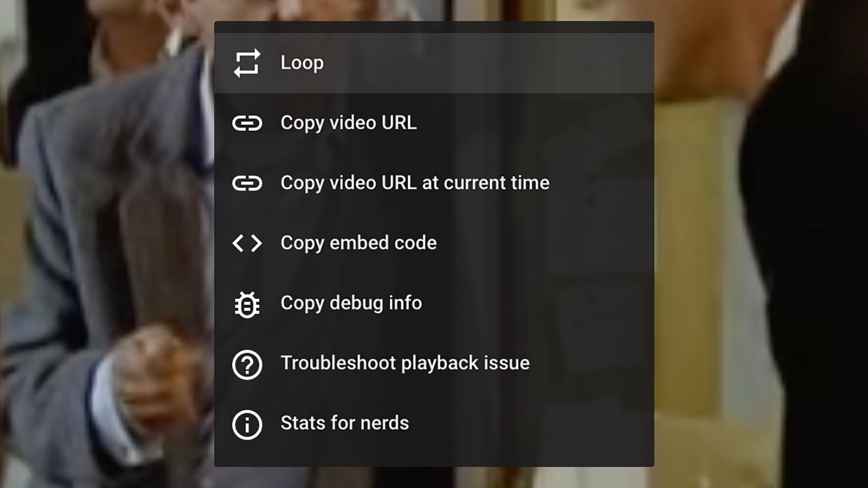868x488 pixels.
Task: Click the link icon for Copy video URL at current time
Action: click(247, 183)
